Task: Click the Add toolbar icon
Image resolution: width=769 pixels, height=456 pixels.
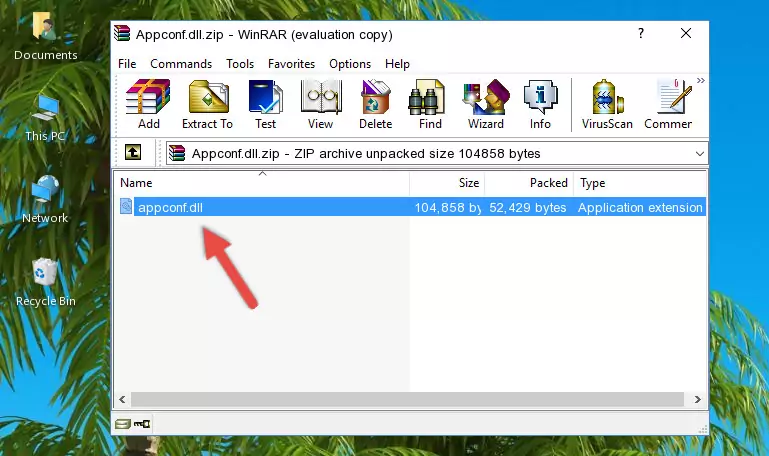Action: (148, 104)
